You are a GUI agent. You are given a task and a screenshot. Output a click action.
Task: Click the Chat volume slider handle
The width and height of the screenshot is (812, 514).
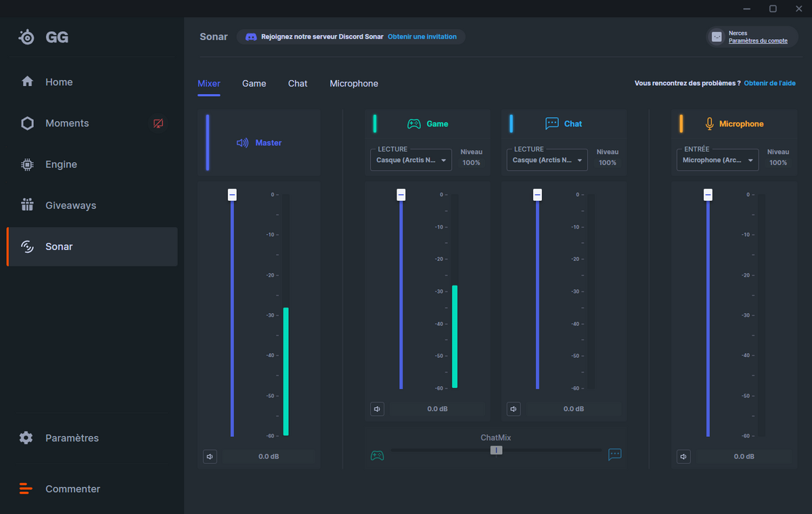click(x=537, y=195)
